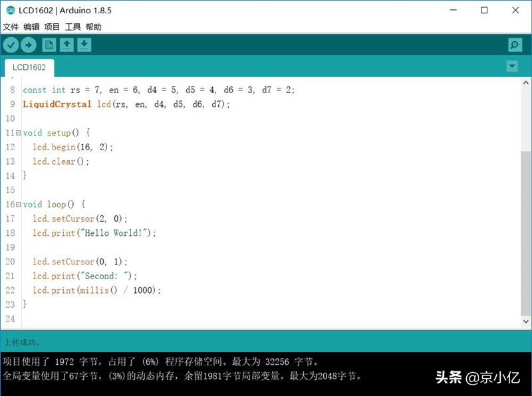Save the sketch with the Save icon

click(83, 45)
